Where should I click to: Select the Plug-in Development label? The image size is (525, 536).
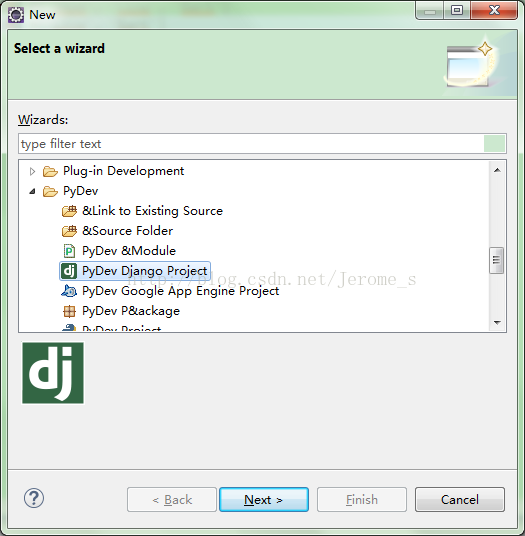coord(123,171)
